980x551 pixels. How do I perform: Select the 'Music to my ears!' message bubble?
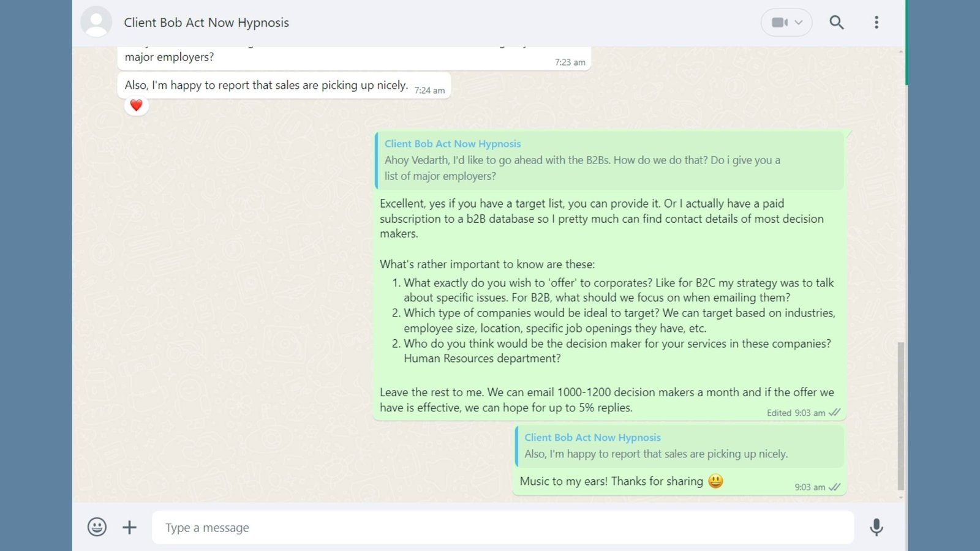pyautogui.click(x=679, y=459)
